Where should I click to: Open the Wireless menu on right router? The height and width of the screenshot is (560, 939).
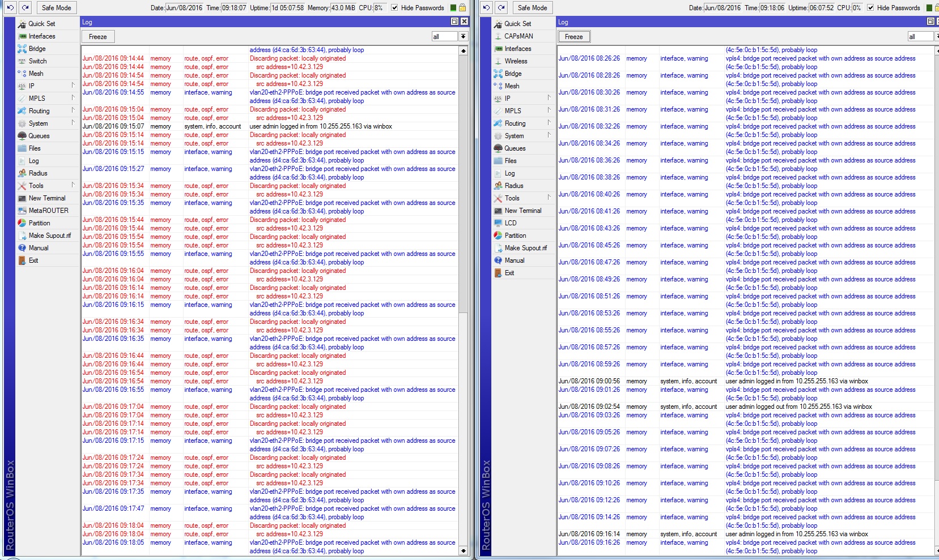coord(516,61)
